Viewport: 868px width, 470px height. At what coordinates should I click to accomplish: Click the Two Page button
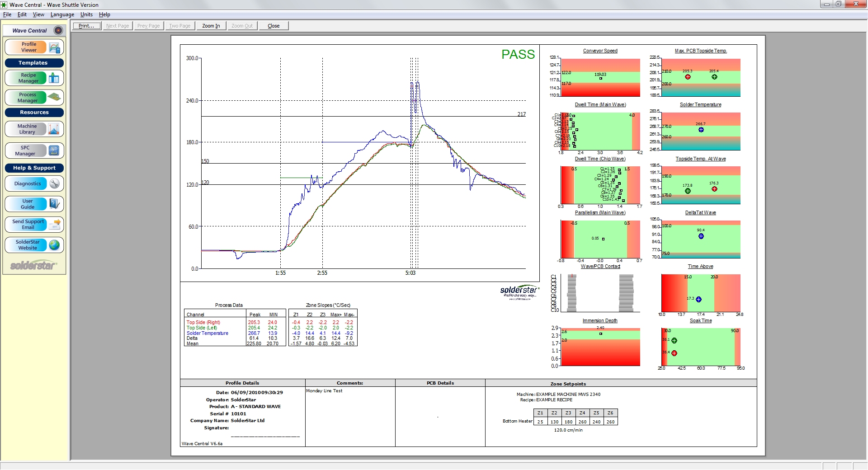click(x=180, y=26)
